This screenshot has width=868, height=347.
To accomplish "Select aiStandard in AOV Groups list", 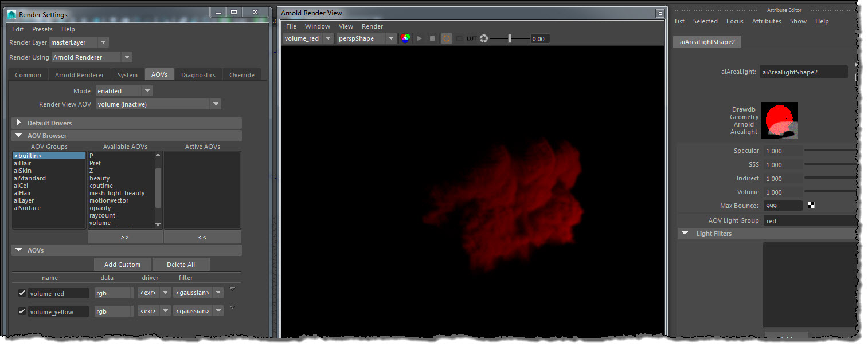I will coord(30,178).
